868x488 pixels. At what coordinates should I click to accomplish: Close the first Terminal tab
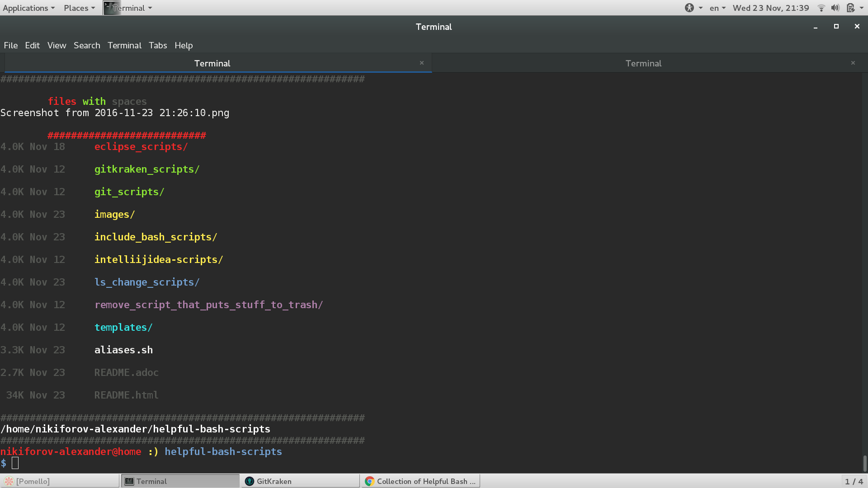click(x=421, y=63)
